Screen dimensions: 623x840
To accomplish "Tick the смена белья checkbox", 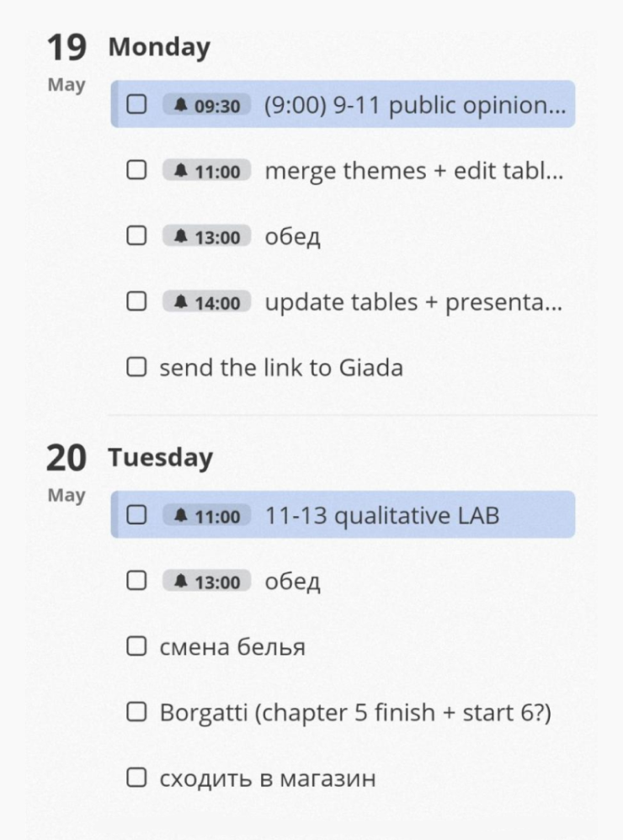I will [136, 647].
